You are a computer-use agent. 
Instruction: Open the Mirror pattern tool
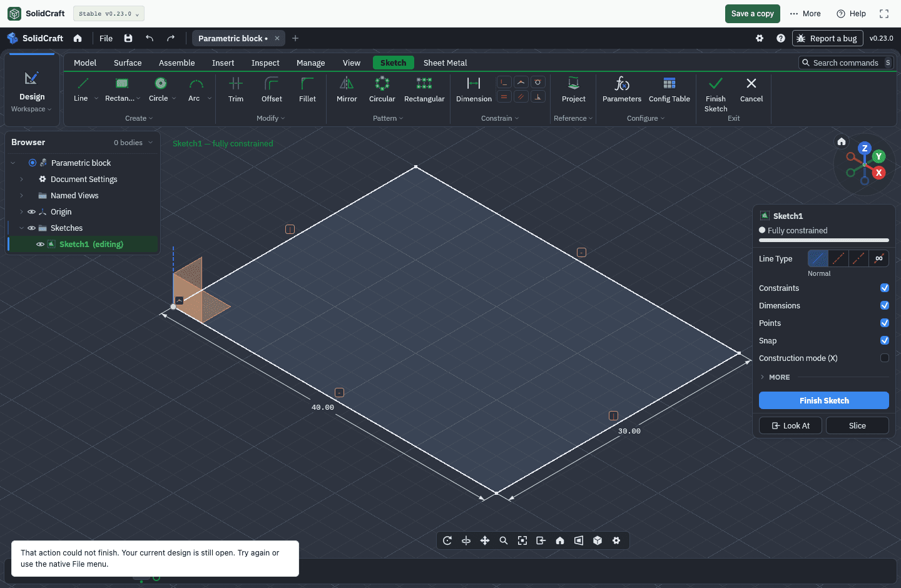point(347,89)
